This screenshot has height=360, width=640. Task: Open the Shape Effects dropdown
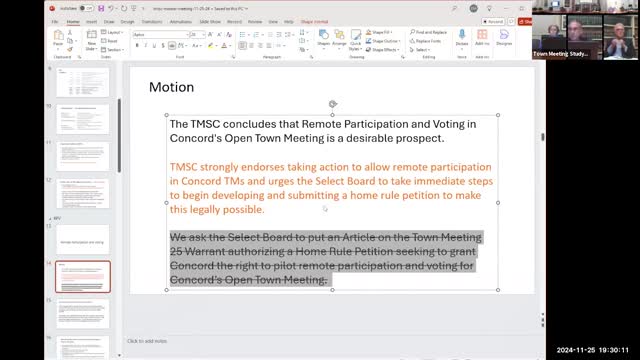[382, 50]
